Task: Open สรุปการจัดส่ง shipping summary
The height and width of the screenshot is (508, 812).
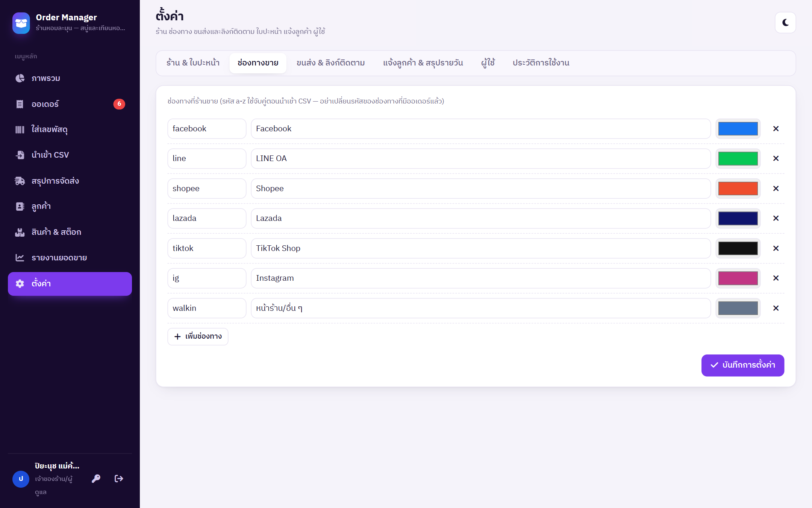Action: [70, 181]
